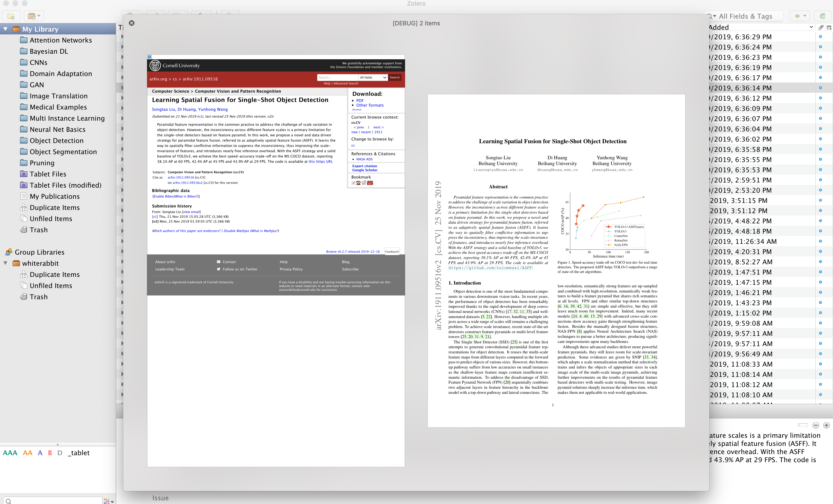Click Advanced Search link on arXiv page

point(346,83)
